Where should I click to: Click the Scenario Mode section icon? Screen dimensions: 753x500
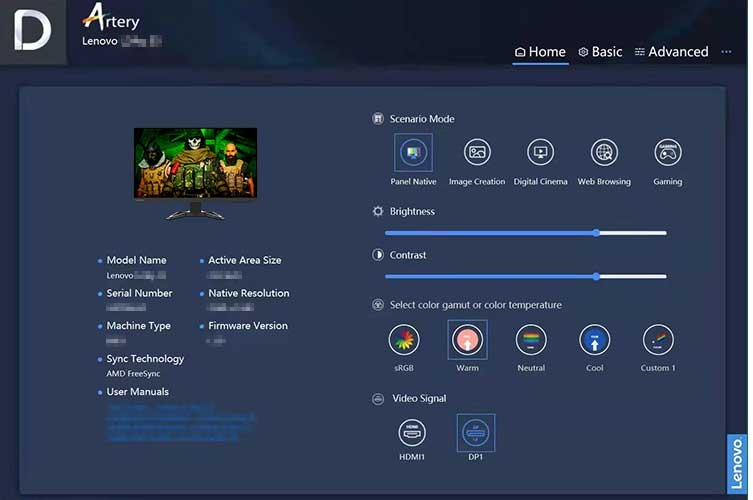378,119
